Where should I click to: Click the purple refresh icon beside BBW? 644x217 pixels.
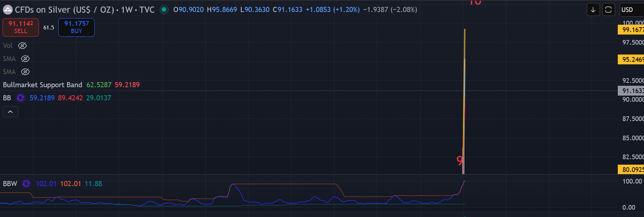[x=26, y=184]
